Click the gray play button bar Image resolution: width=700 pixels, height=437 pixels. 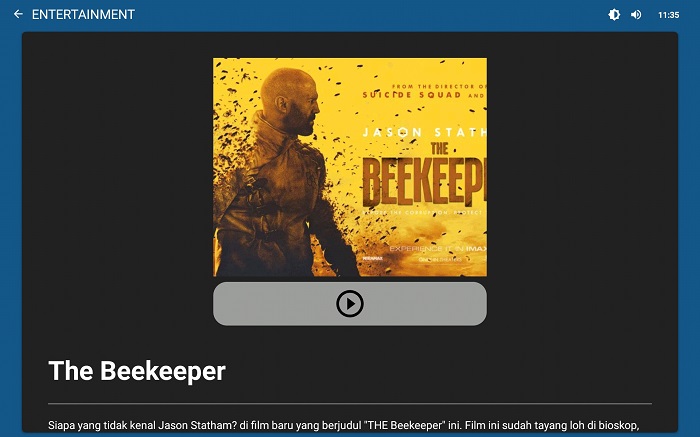(350, 304)
